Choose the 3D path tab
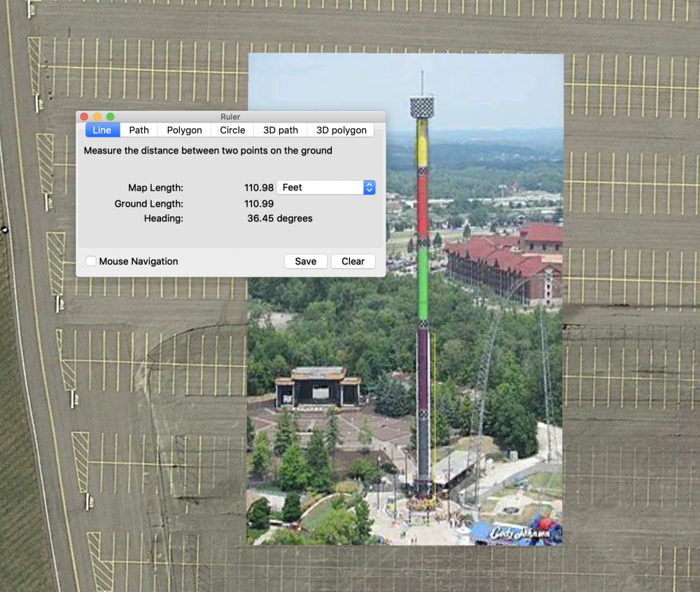Screen dimensions: 700x592 pyautogui.click(x=280, y=130)
